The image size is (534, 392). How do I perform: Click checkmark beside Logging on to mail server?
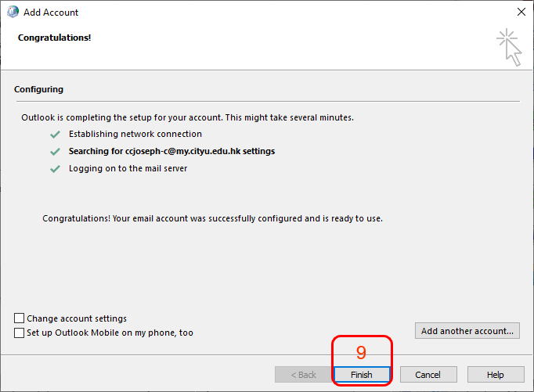(55, 169)
